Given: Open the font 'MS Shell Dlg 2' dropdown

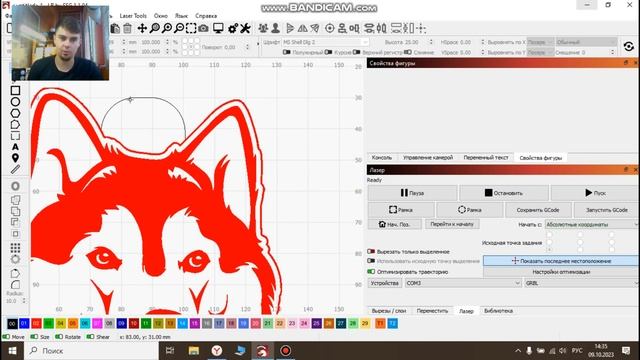Looking at the screenshot, I should (325, 42).
